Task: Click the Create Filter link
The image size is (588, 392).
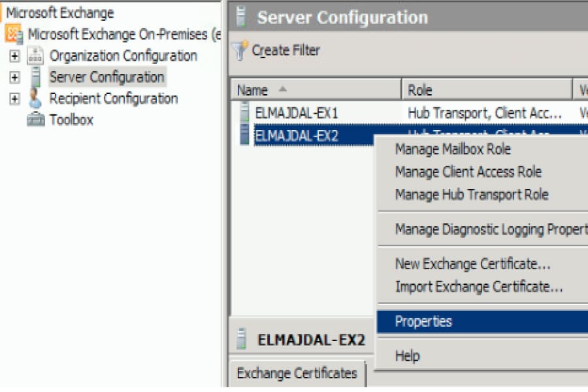Action: coord(286,50)
